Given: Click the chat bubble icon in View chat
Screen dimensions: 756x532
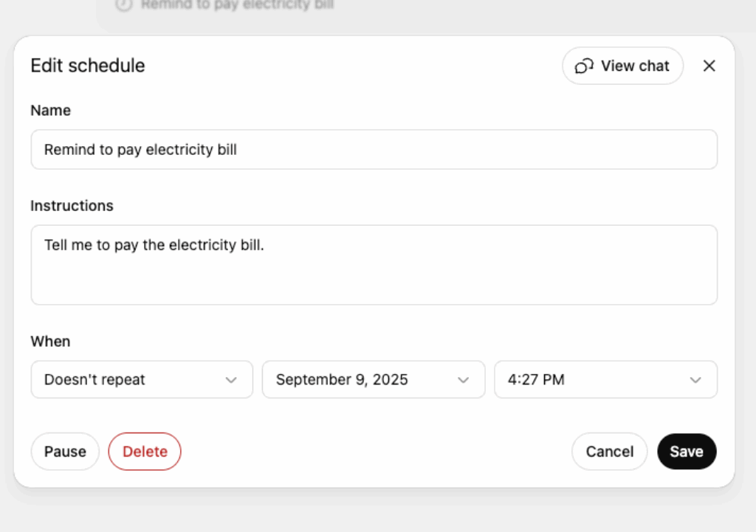Looking at the screenshot, I should 585,66.
